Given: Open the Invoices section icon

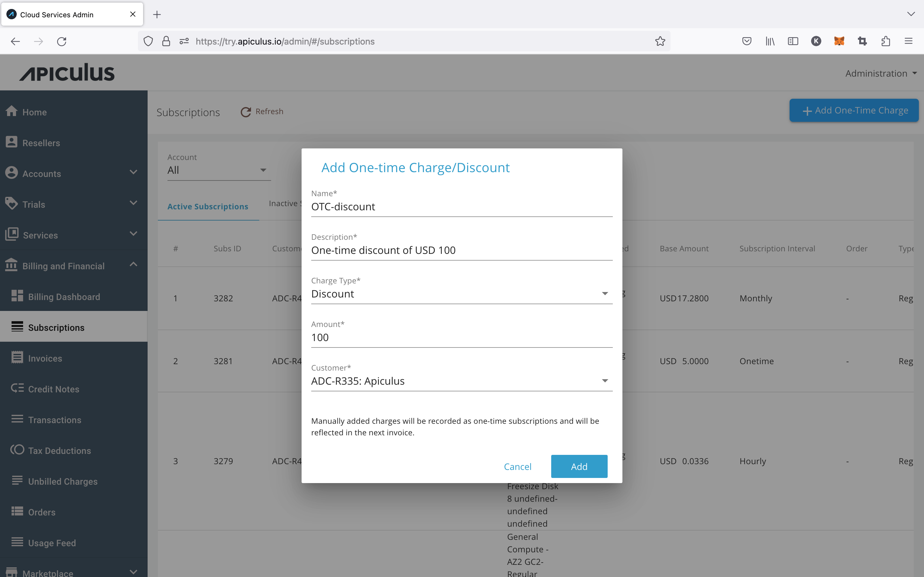Looking at the screenshot, I should [x=17, y=358].
